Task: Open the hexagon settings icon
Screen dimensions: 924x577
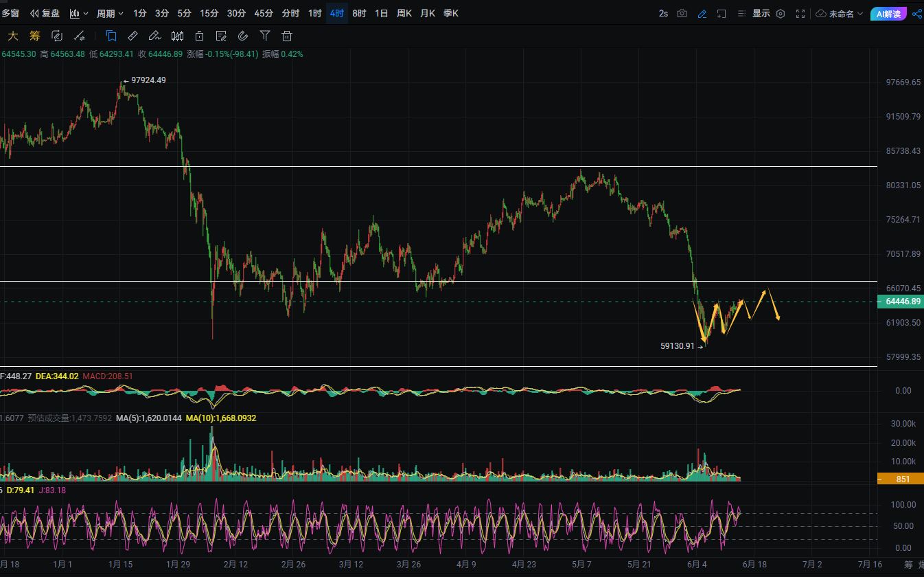Action: (781, 13)
